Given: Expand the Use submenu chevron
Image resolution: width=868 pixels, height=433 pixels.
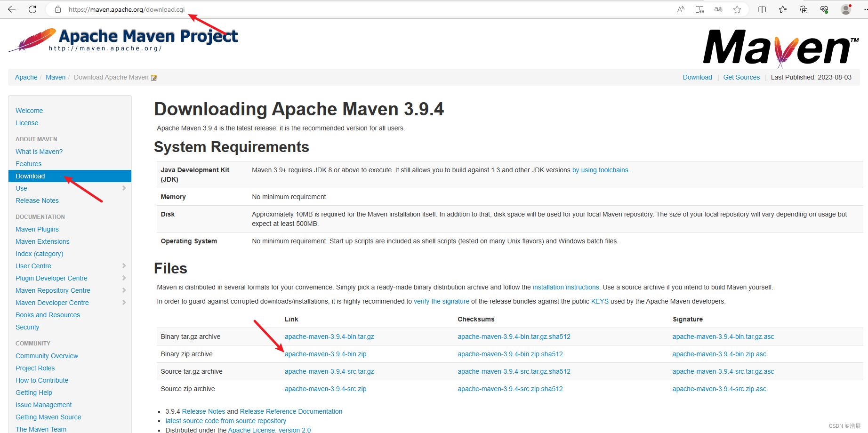Looking at the screenshot, I should pyautogui.click(x=124, y=188).
